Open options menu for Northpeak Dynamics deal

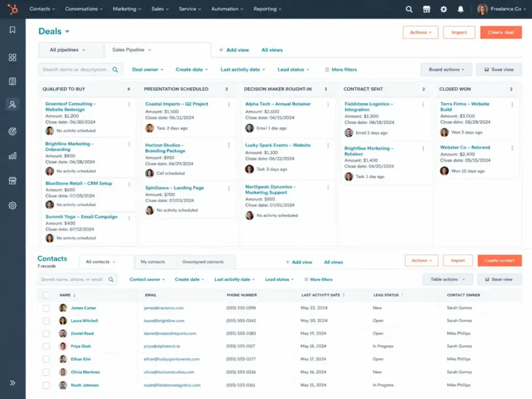(x=328, y=187)
